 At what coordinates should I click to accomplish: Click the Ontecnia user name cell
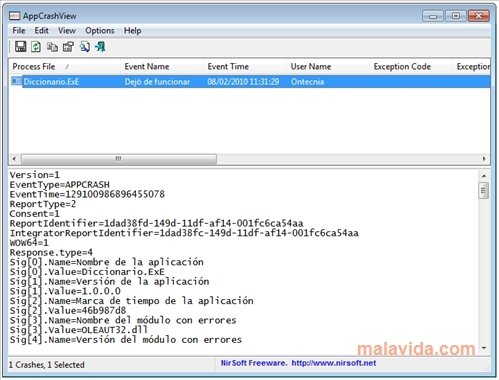307,82
